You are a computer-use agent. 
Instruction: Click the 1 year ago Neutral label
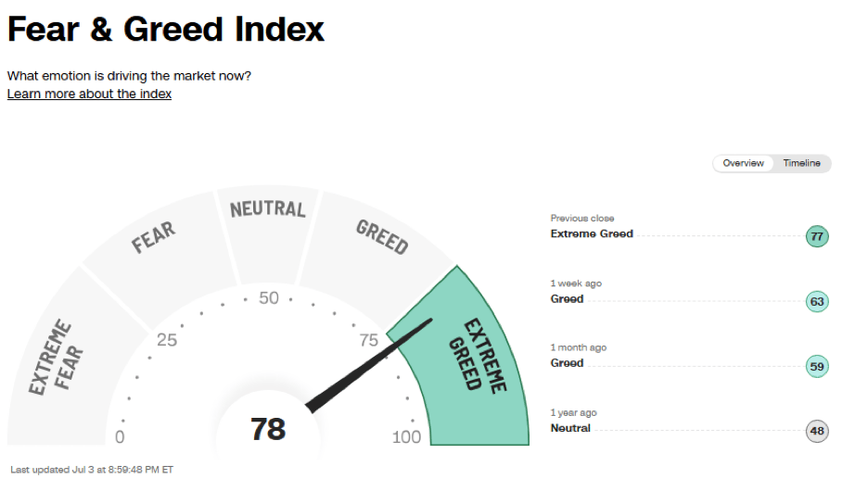tap(570, 428)
